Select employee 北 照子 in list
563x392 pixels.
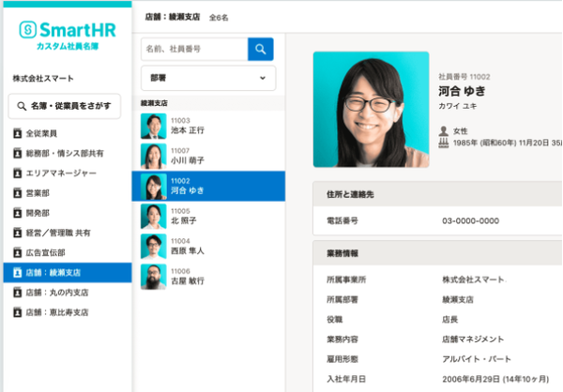click(208, 217)
